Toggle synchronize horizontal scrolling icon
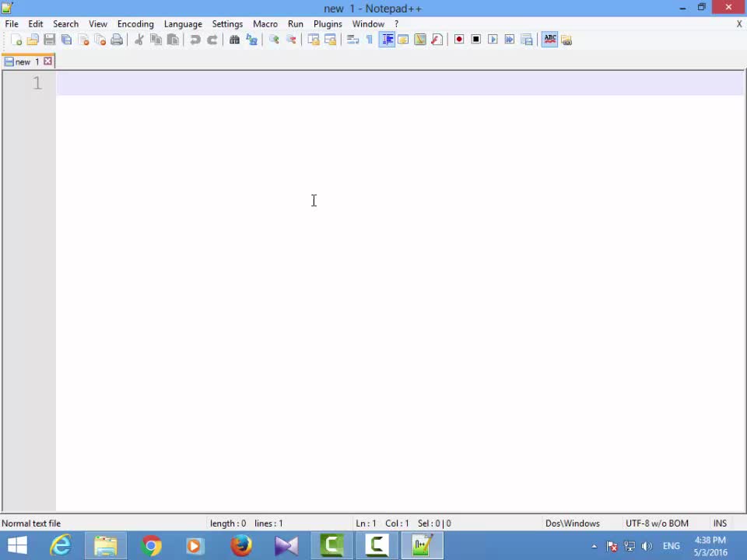The height and width of the screenshot is (560, 747). [330, 40]
